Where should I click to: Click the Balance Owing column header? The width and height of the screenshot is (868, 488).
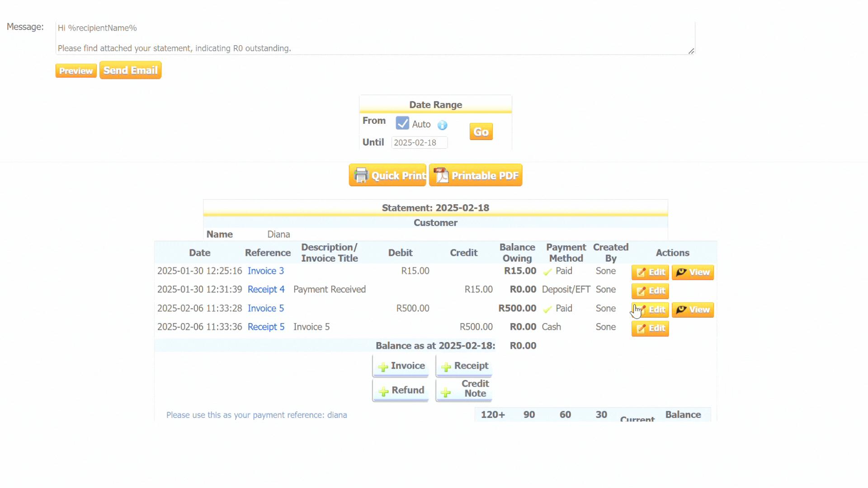point(517,253)
